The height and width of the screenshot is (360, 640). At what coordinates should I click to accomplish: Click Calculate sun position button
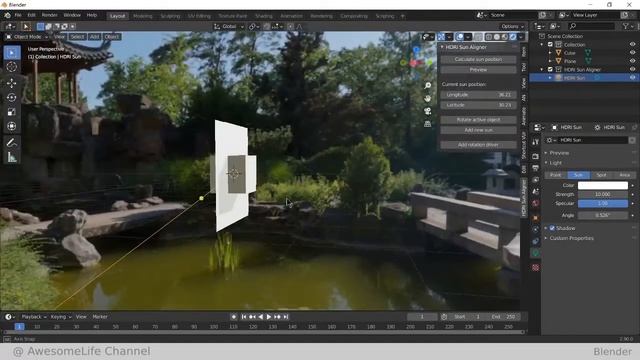pos(478,59)
